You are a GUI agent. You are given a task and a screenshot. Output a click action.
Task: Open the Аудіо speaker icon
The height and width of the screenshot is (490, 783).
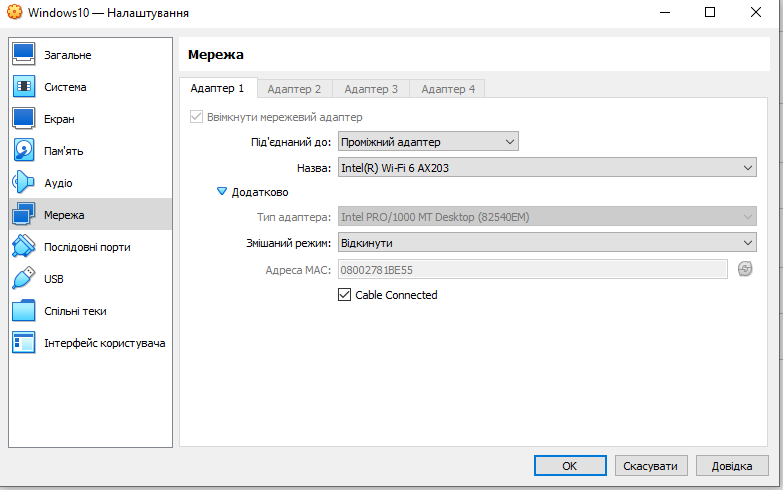tap(23, 182)
